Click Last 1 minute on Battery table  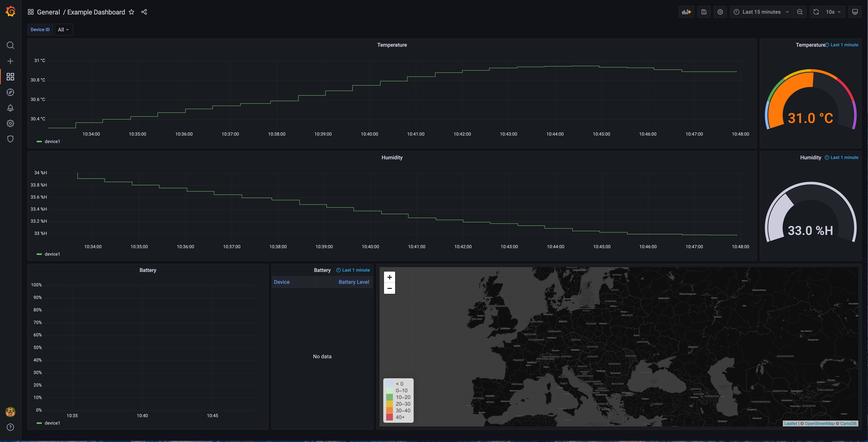tap(353, 270)
